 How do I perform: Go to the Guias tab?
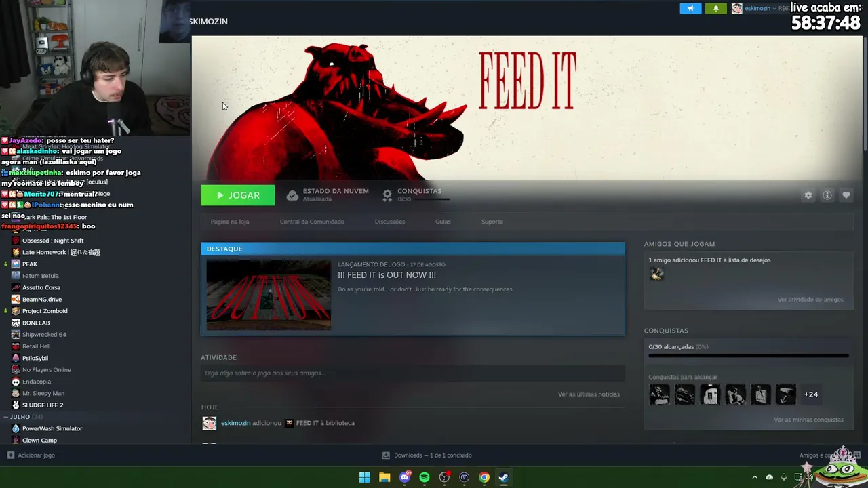point(443,222)
